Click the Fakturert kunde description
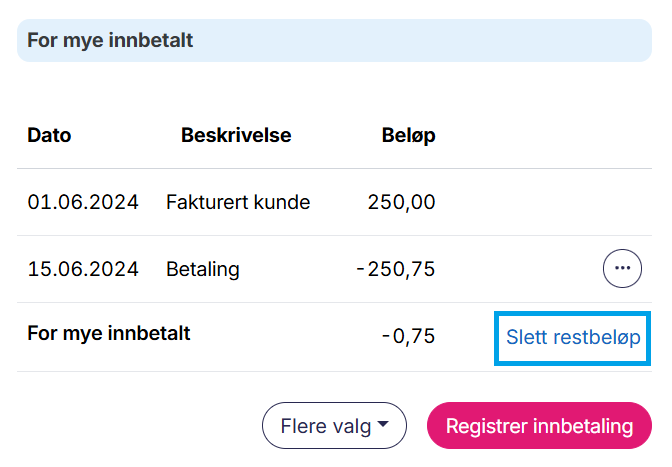The image size is (672, 467). click(x=238, y=202)
